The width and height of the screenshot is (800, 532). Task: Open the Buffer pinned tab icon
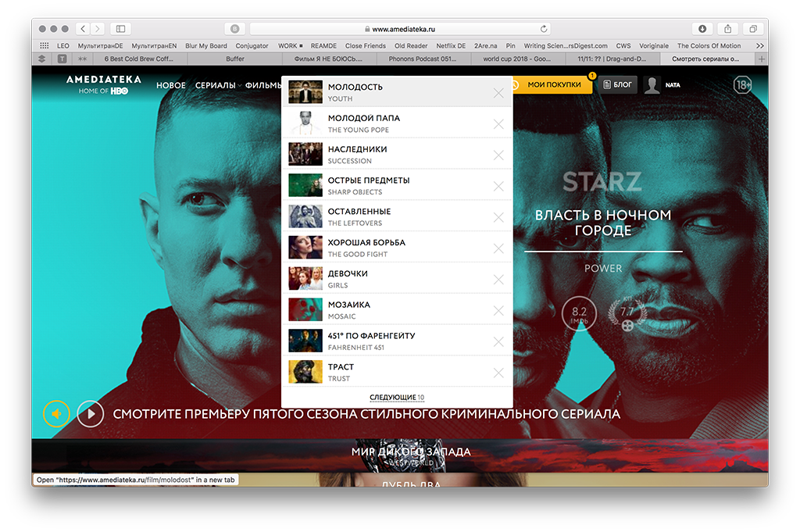[42, 59]
